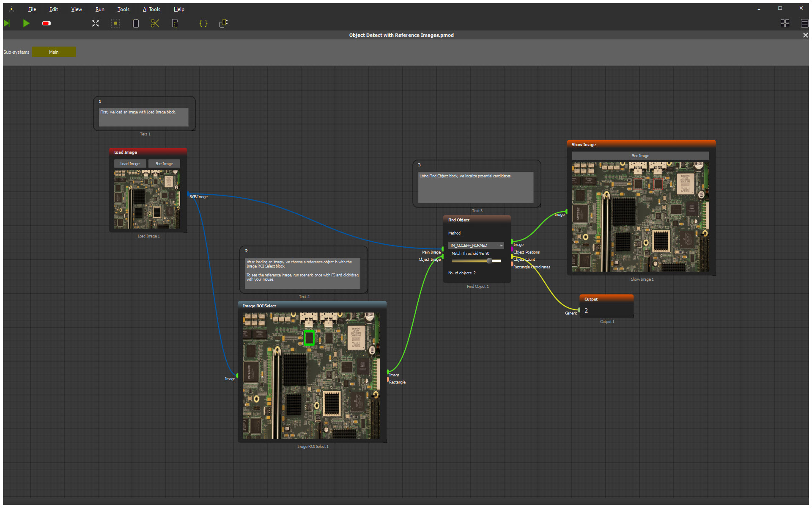
Task: Select the Main sub-system tab
Action: (54, 52)
